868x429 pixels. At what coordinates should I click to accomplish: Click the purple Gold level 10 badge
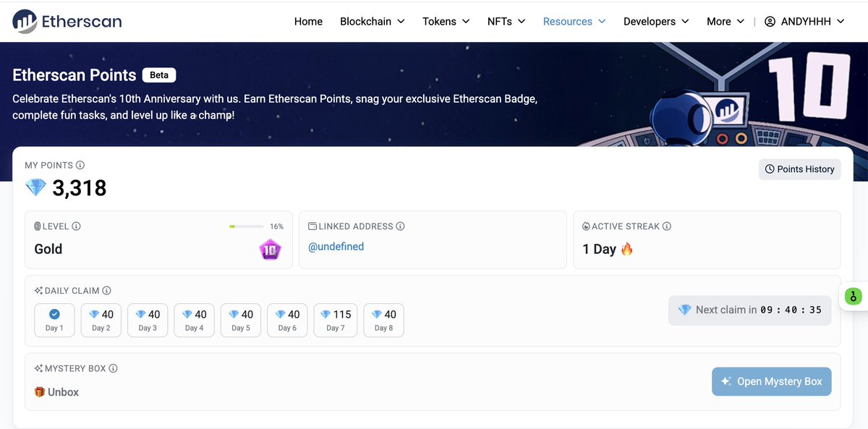coord(270,250)
